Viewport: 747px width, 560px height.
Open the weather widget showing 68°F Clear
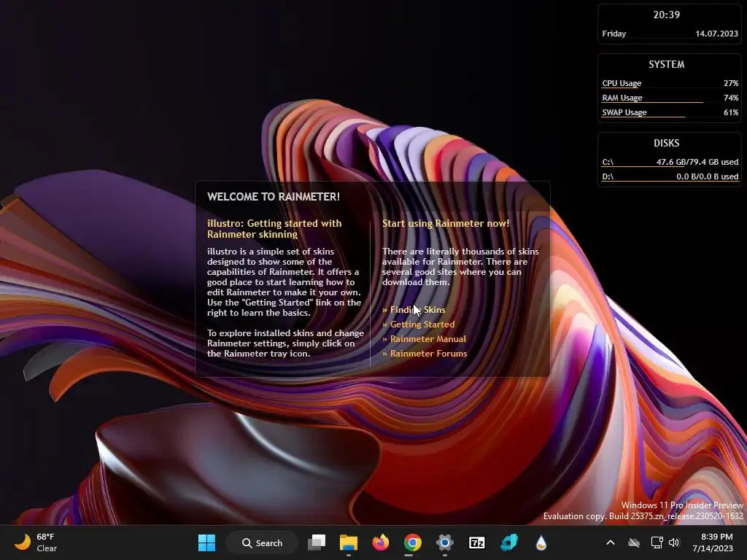point(35,542)
